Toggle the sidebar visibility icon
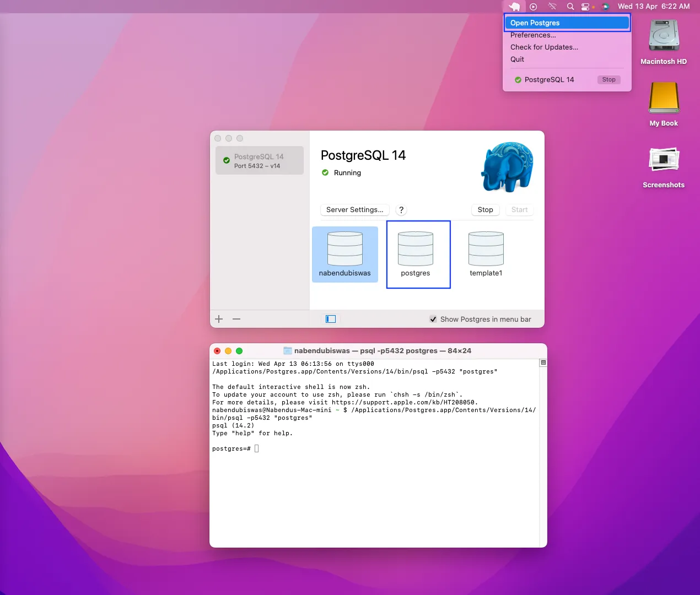The height and width of the screenshot is (595, 700). click(331, 319)
